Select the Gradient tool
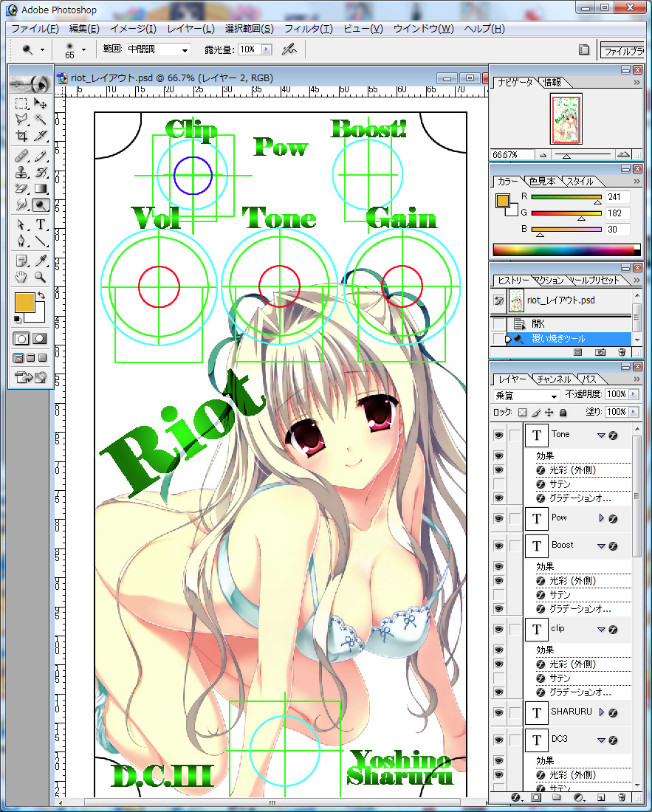Viewport: 652px width, 812px height. click(41, 188)
